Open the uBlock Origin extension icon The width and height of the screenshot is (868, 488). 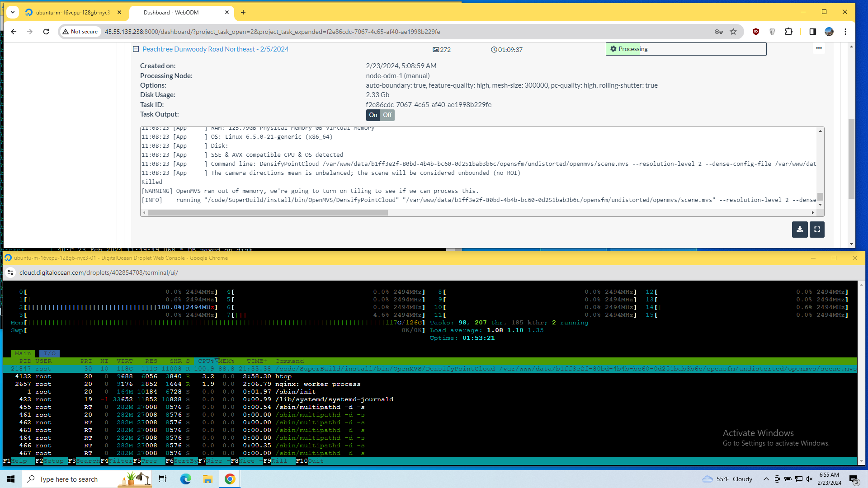tap(756, 32)
